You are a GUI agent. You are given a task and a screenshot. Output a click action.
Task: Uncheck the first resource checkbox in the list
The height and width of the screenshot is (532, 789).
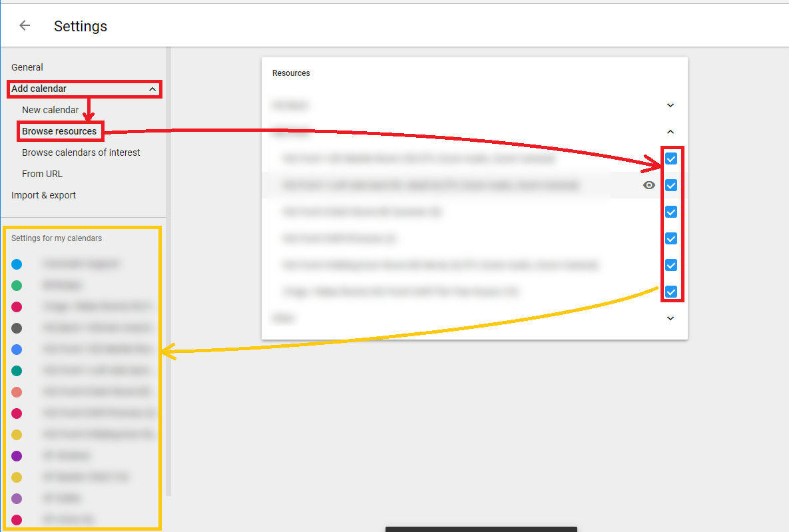click(x=671, y=159)
